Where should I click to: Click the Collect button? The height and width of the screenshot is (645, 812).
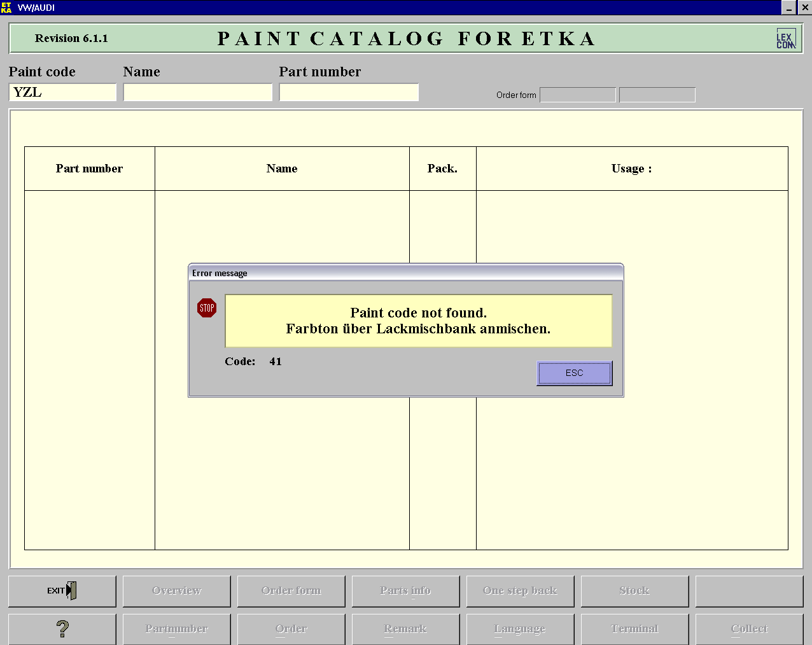tap(750, 629)
